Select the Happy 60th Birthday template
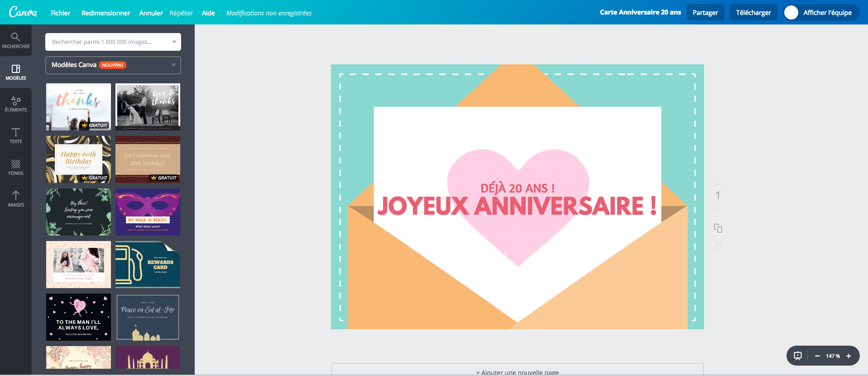This screenshot has width=868, height=376. tap(78, 159)
